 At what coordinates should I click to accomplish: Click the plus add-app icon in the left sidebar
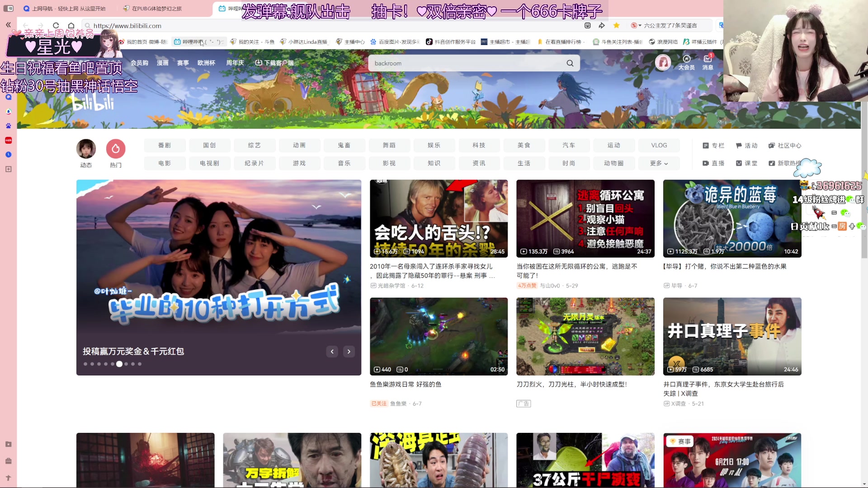(x=8, y=169)
